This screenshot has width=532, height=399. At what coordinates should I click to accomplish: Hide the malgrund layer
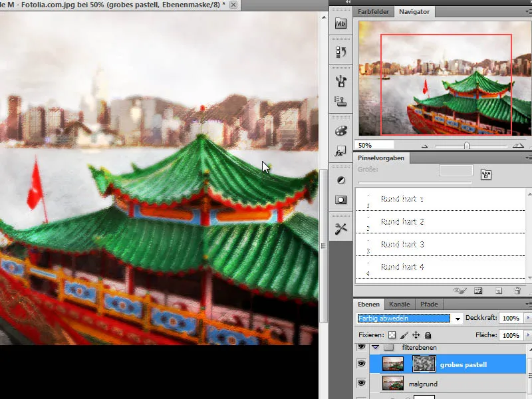(x=362, y=383)
